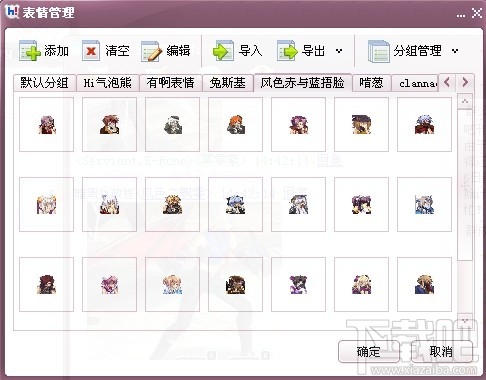
Task: Switch to the 啃葱 tab
Action: [371, 83]
